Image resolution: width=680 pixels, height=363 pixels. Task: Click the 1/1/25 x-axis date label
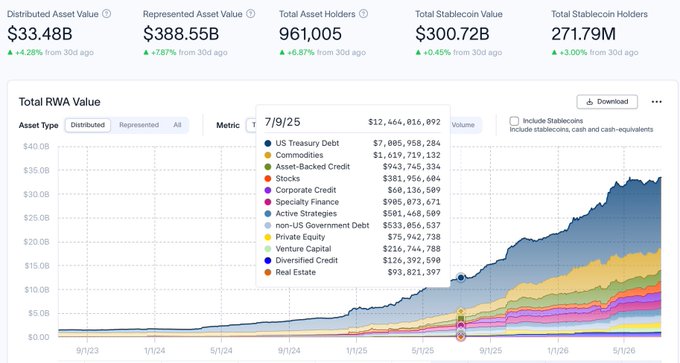(356, 350)
